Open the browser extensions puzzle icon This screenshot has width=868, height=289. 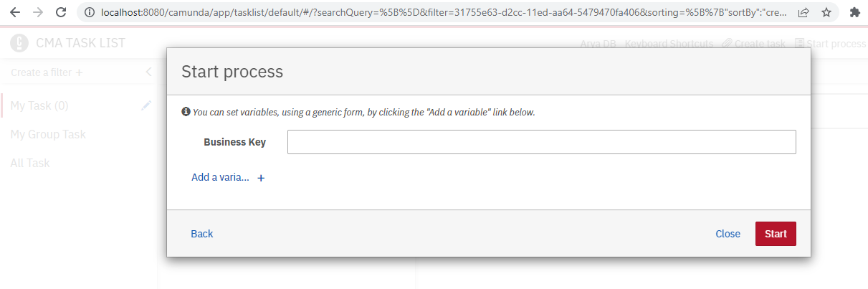click(x=854, y=12)
